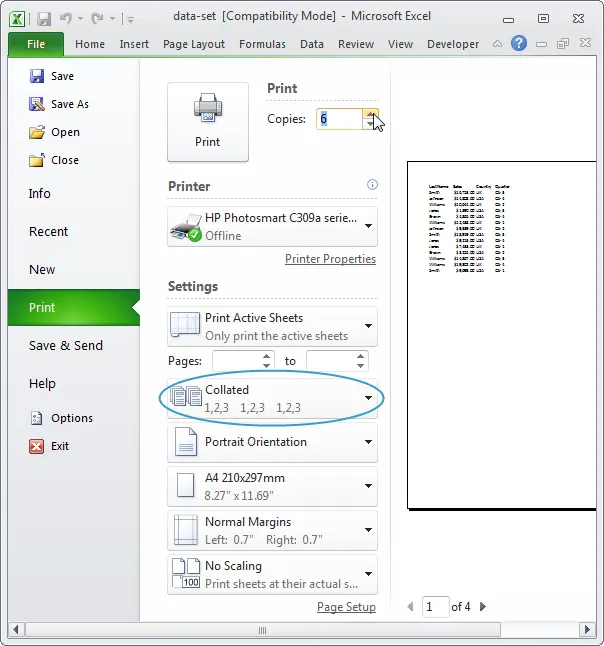Choose Open in the backstage menu

54,132
